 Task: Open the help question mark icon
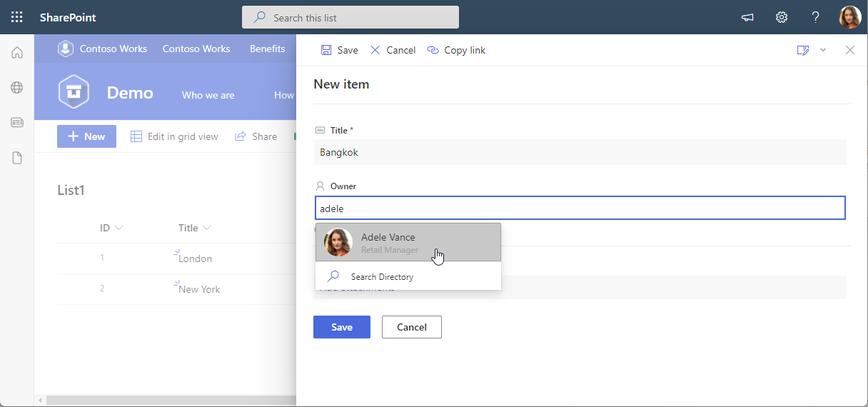pyautogui.click(x=816, y=17)
